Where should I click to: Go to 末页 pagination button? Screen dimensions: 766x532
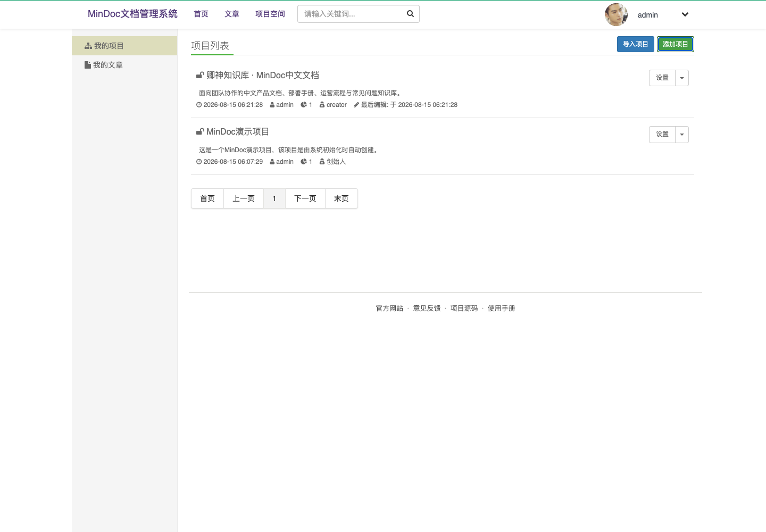tap(342, 198)
